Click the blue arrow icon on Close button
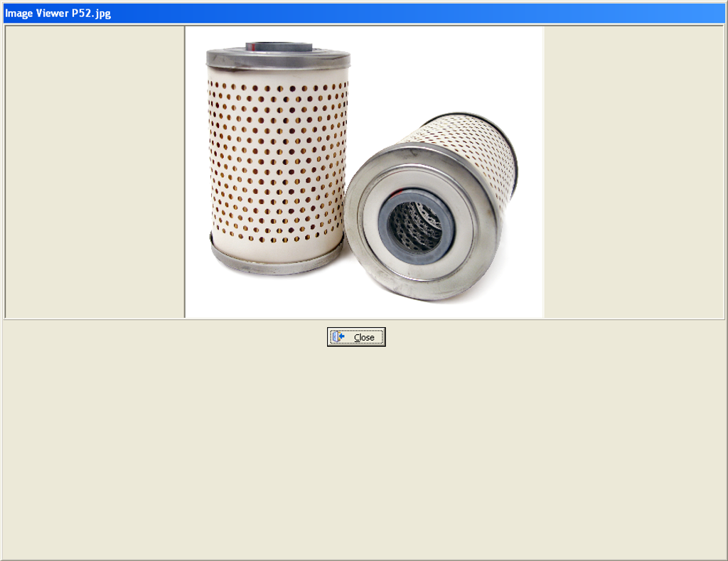Viewport: 728px width, 561px height. tap(339, 337)
